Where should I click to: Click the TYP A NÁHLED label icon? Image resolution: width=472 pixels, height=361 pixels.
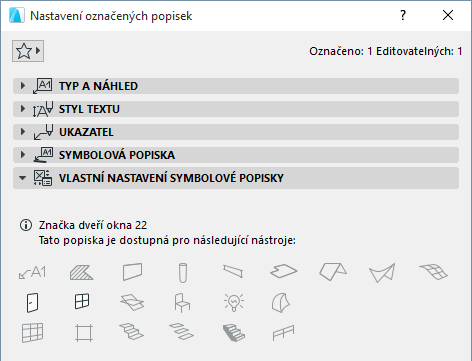pos(42,86)
